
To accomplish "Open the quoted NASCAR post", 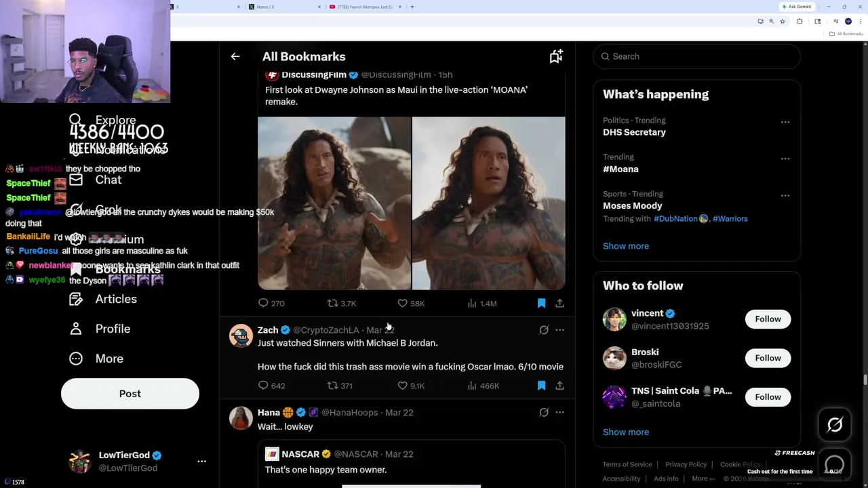I will click(x=411, y=464).
